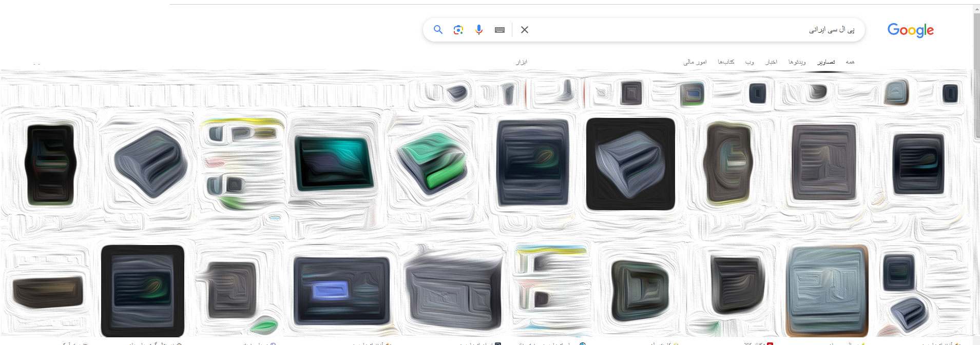This screenshot has height=345, width=980.
Task: Select the کتاب‌ها (Books) tab
Action: [726, 62]
